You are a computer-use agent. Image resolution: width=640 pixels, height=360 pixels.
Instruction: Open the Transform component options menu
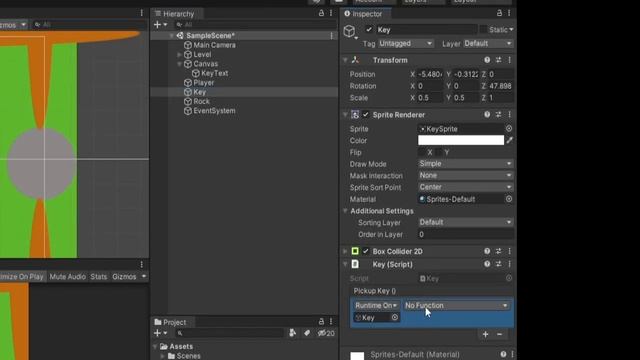(x=509, y=60)
